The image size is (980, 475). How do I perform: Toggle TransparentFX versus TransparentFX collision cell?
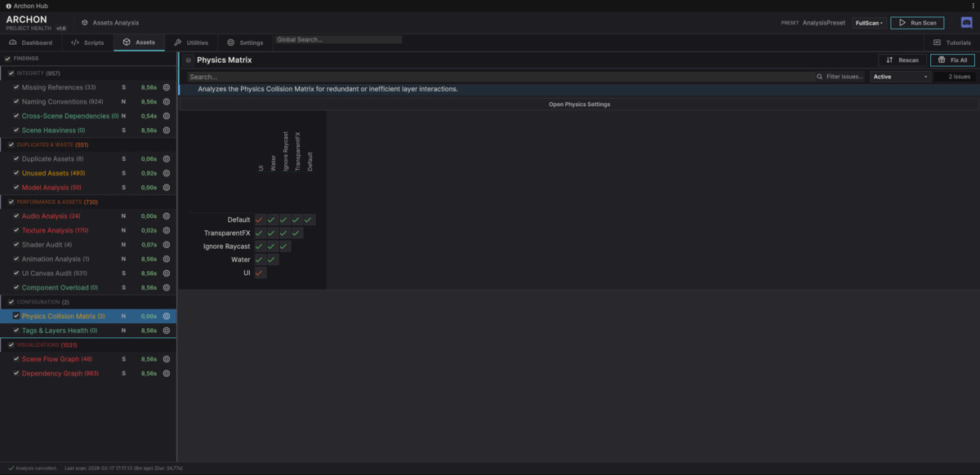coord(296,233)
